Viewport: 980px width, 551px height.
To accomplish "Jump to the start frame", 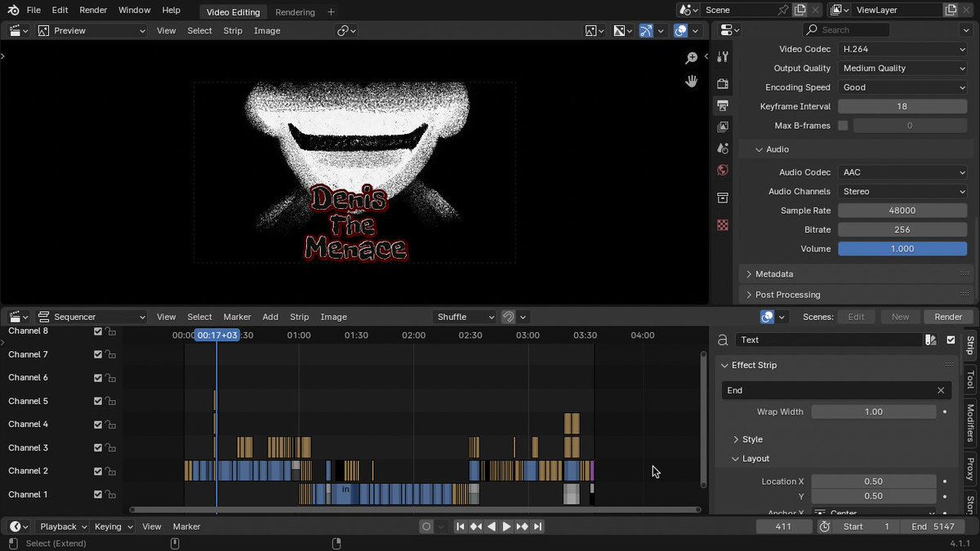I will pyautogui.click(x=461, y=527).
